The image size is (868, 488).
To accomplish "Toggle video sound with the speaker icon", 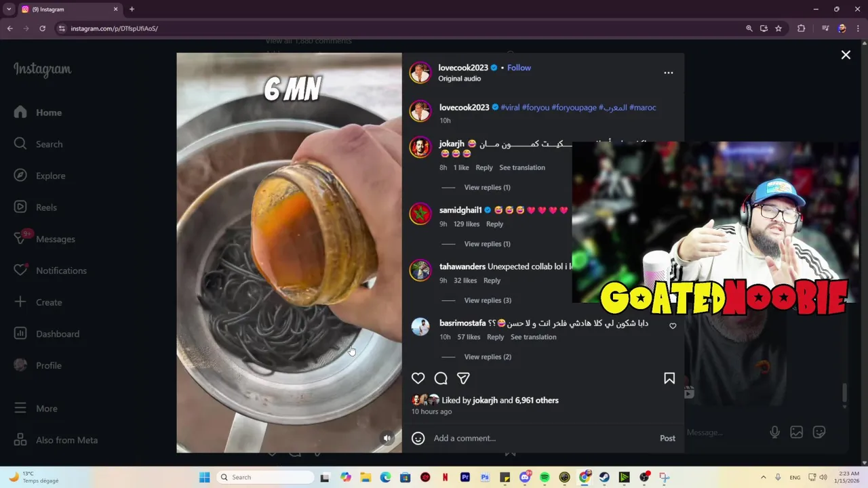I will point(387,438).
